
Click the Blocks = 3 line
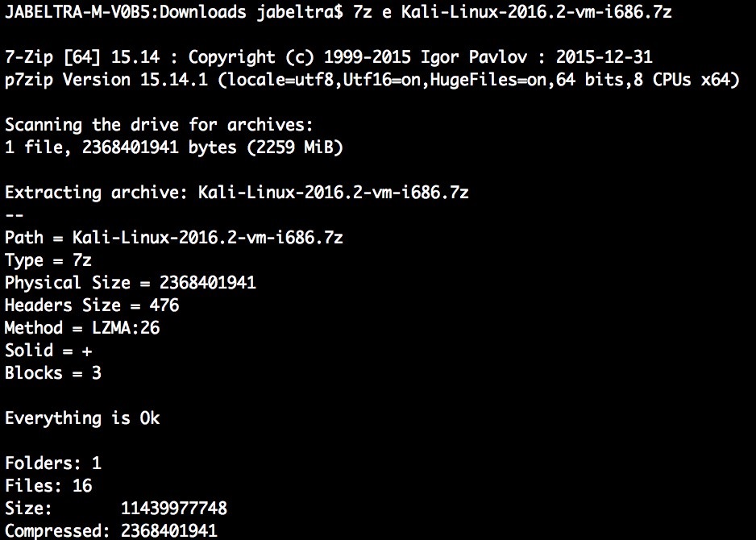(53, 373)
